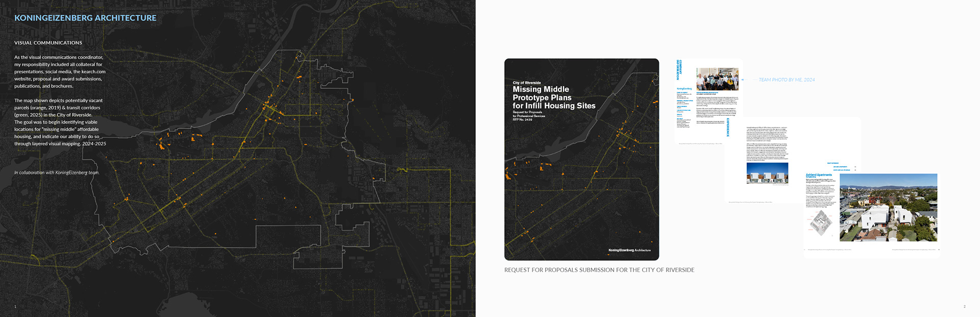Click the 'REQUEST FOR PROPOSALS SUBMISSION' caption
The image size is (980, 317).
599,270
